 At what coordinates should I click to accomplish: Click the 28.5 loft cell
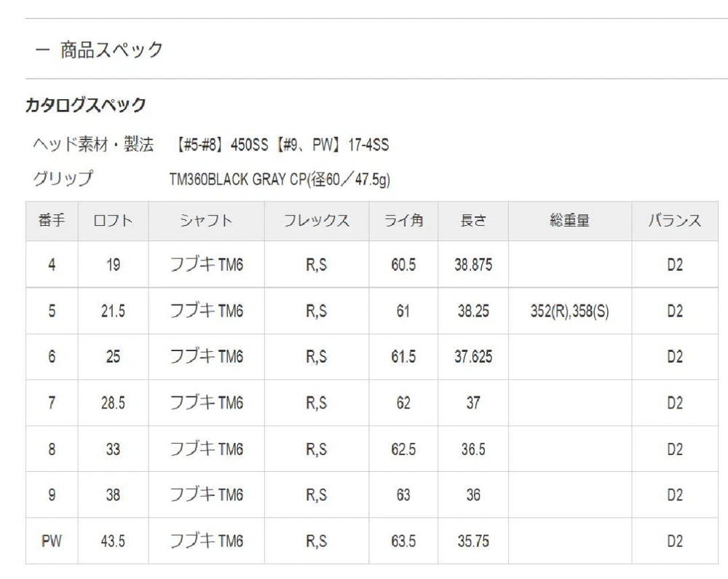tap(113, 403)
